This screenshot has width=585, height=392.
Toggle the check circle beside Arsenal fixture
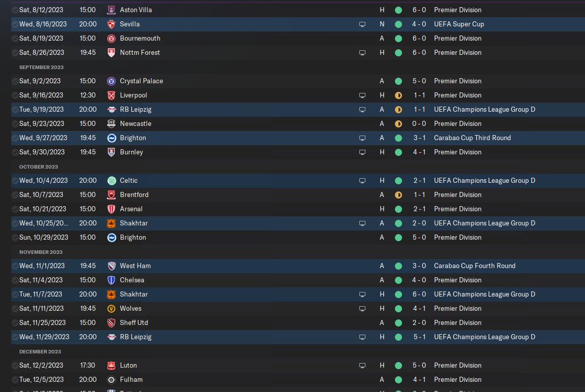[x=15, y=209]
